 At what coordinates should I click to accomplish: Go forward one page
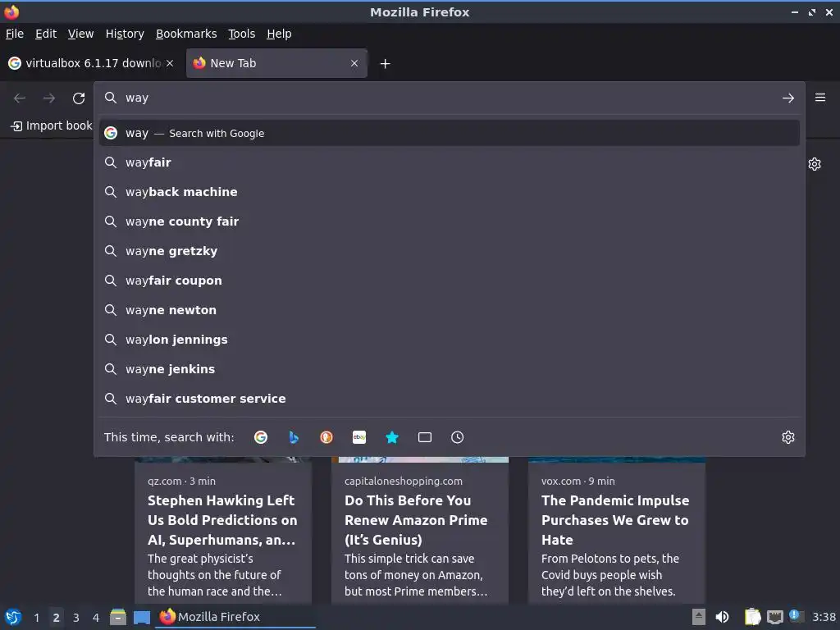pos(49,98)
